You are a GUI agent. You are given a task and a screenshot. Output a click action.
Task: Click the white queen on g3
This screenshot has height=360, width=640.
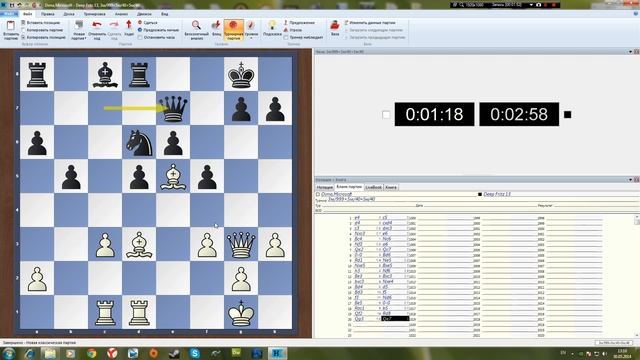(x=241, y=244)
